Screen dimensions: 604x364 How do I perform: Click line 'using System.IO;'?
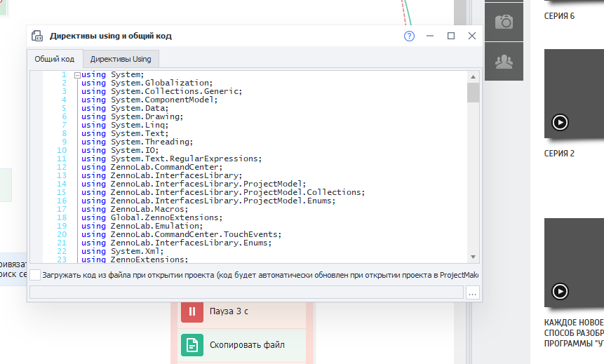[x=120, y=150]
